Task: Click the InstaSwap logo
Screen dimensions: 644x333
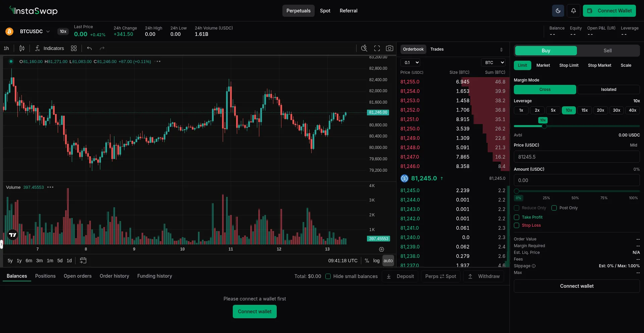Action: [34, 11]
